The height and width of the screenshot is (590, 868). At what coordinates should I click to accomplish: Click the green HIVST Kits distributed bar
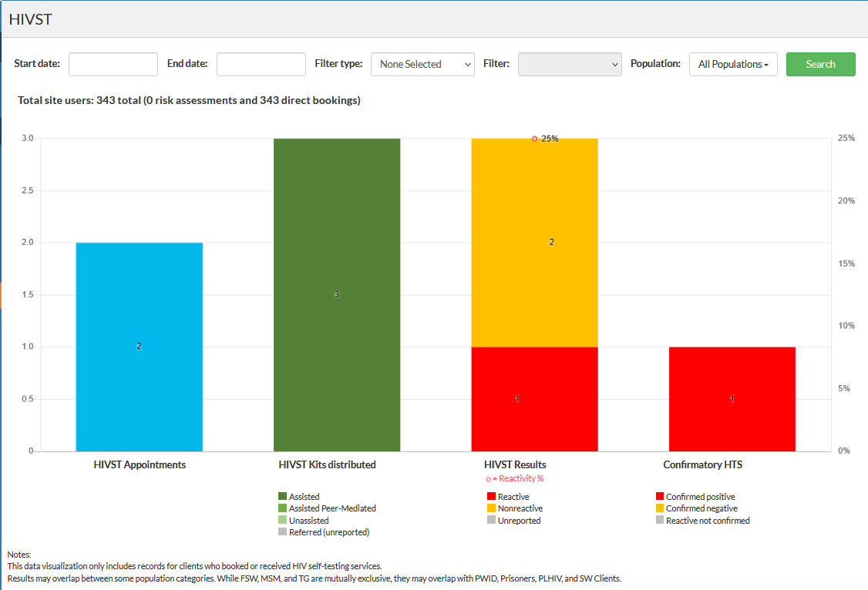337,295
